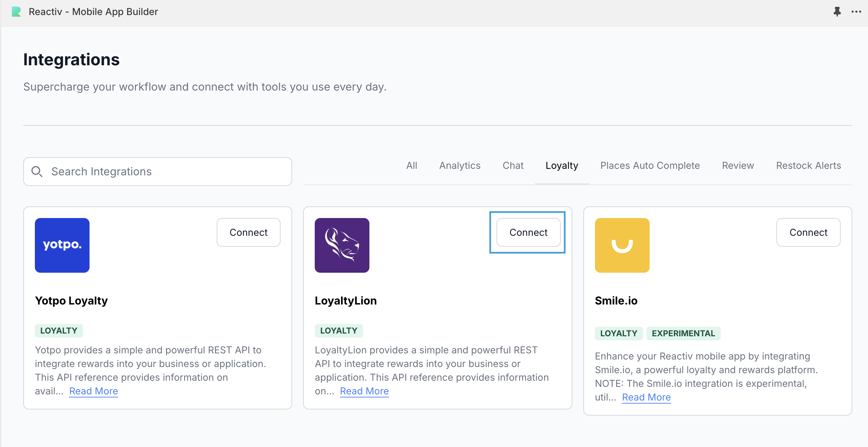Click the Reactiv app logo icon
Screen dimensions: 868x447
(16, 12)
